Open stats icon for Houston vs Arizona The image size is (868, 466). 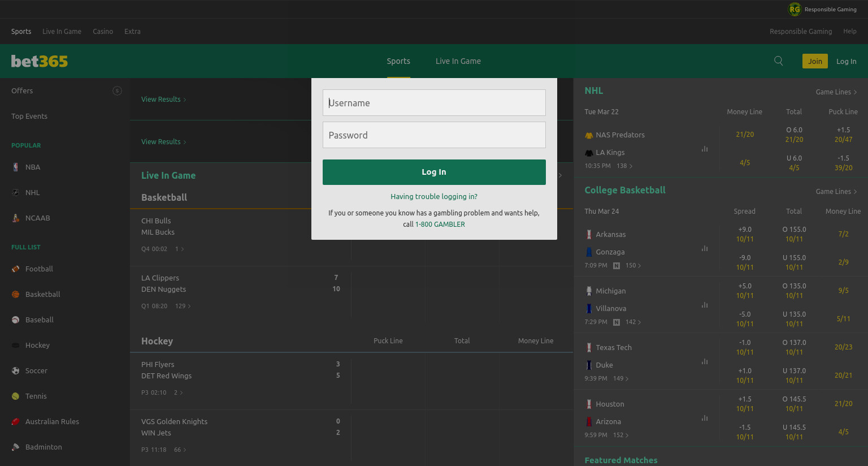pyautogui.click(x=705, y=418)
